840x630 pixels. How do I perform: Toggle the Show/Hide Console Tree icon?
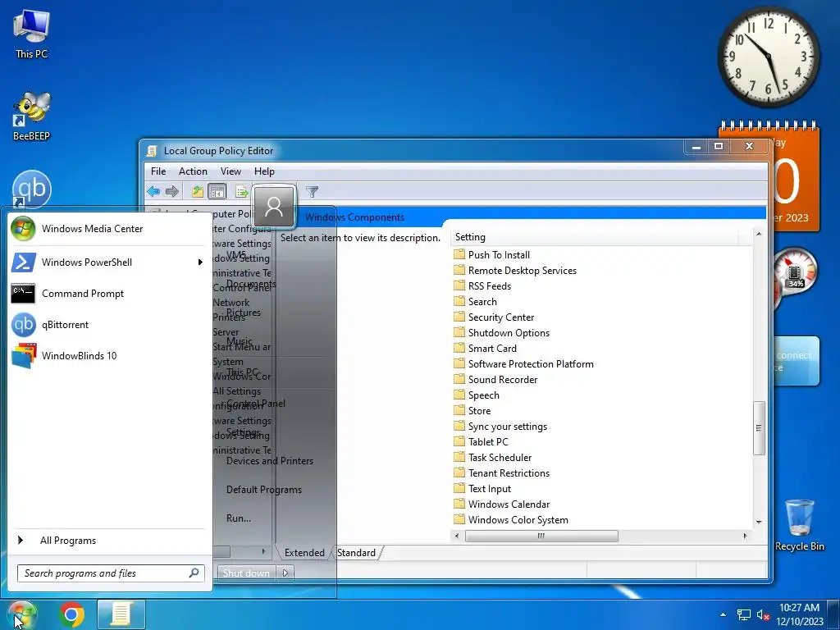(x=217, y=191)
